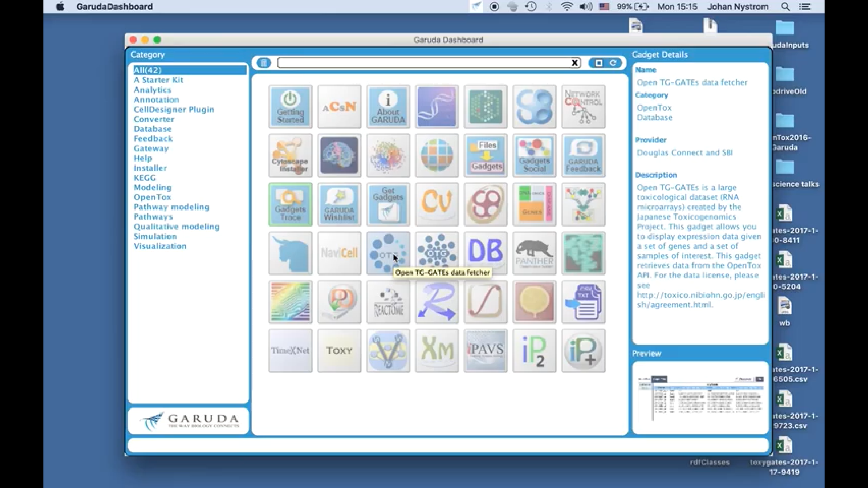Launch the orange CV gadget
This screenshot has width=868, height=488.
pyautogui.click(x=437, y=204)
